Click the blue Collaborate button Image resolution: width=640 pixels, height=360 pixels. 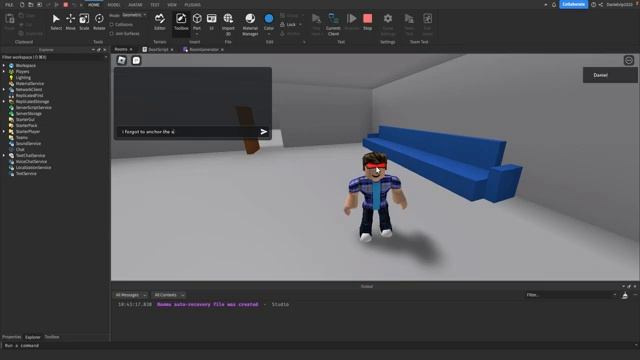coord(573,4)
